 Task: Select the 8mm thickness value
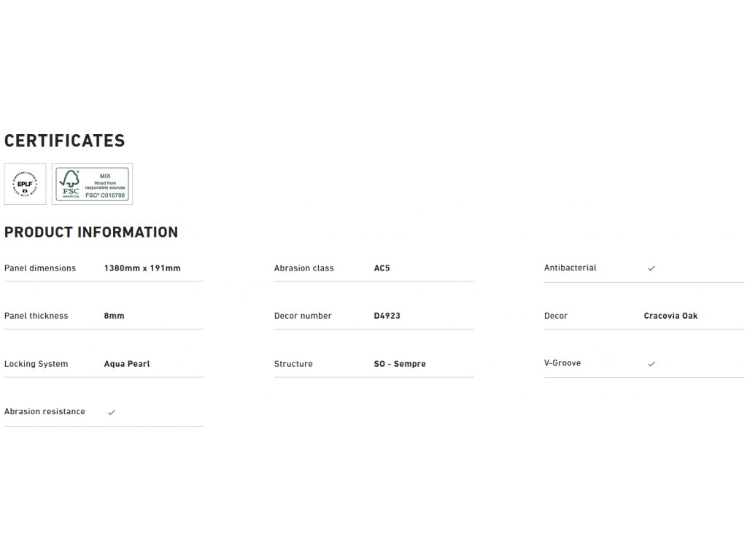pyautogui.click(x=115, y=316)
